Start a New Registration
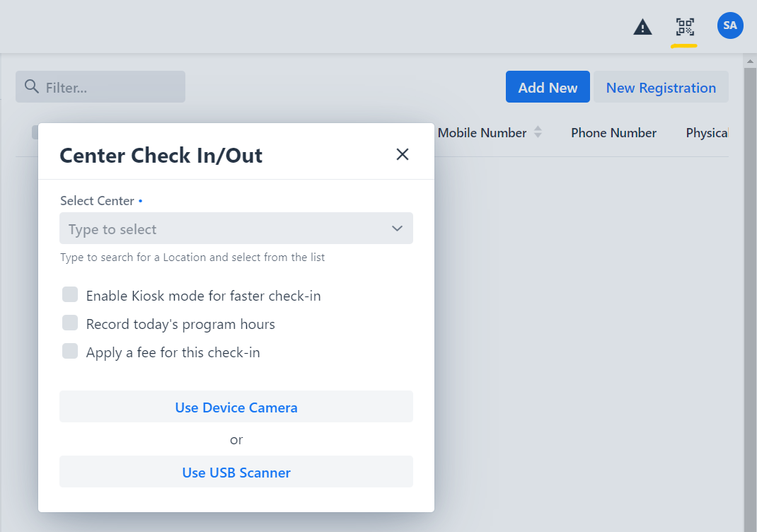757x532 pixels. 661,87
